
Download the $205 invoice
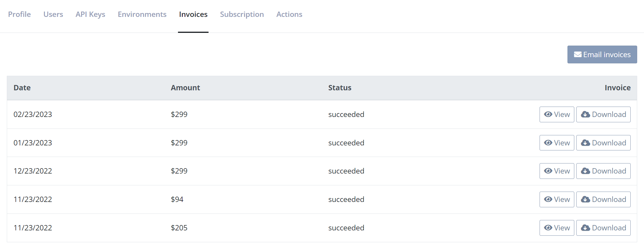pyautogui.click(x=603, y=228)
